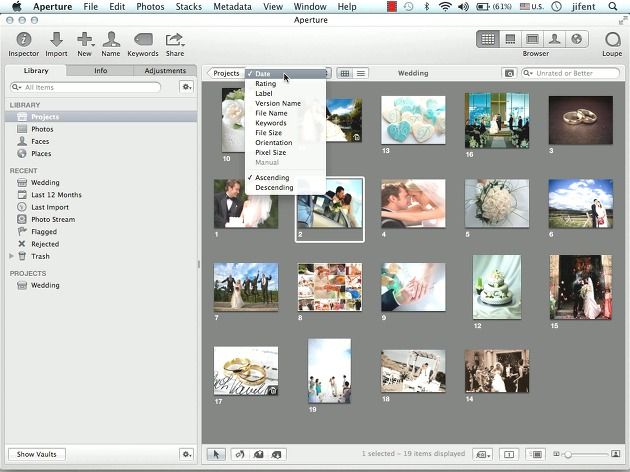Choose File Name in sort menu

coord(271,113)
